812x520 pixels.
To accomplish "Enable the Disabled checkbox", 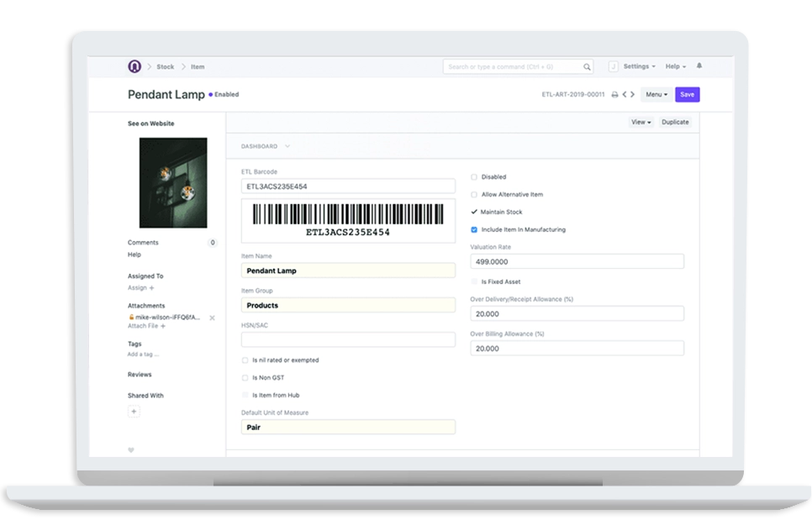I will coord(473,176).
